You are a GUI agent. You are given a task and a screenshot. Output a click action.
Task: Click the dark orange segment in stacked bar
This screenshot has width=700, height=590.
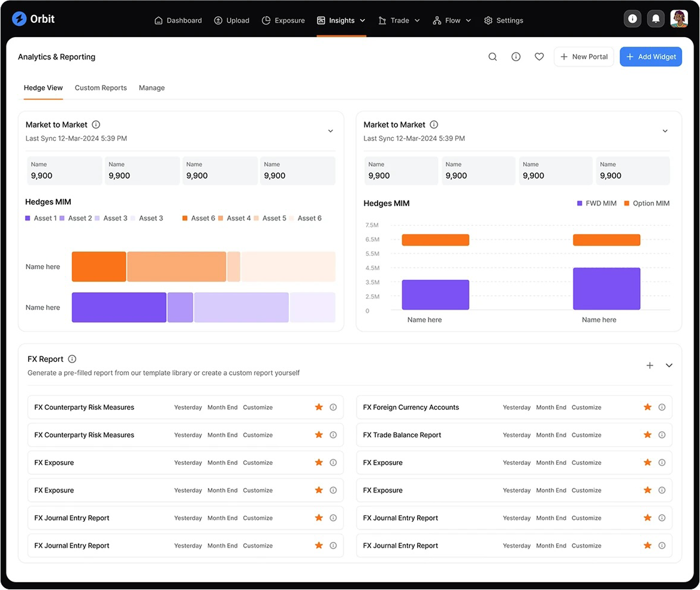(x=99, y=267)
